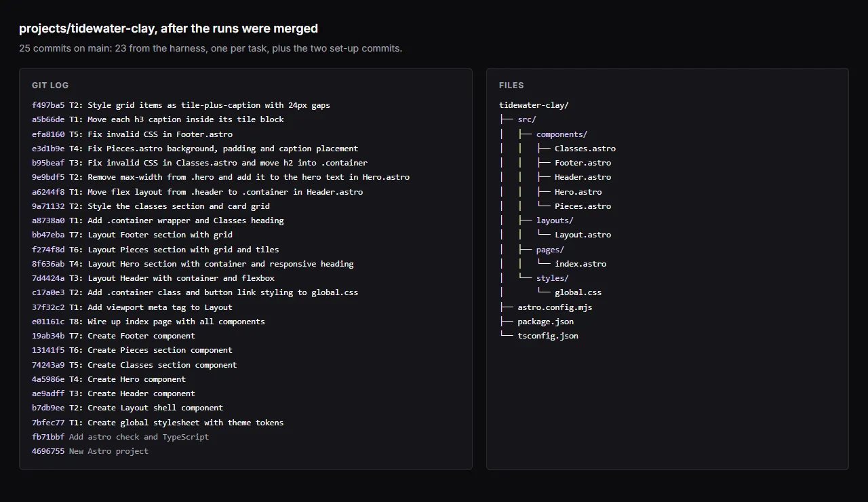
Task: Click the layouts/ folder
Action: pyautogui.click(x=555, y=220)
